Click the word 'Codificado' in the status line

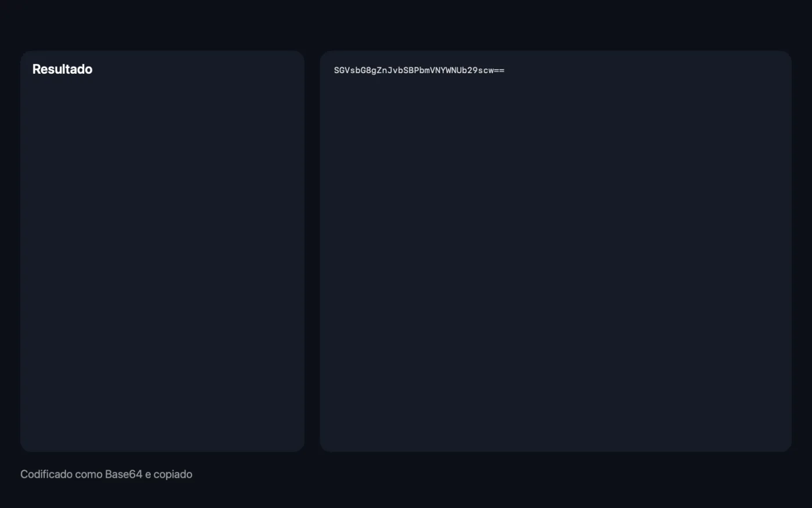[x=46, y=474]
